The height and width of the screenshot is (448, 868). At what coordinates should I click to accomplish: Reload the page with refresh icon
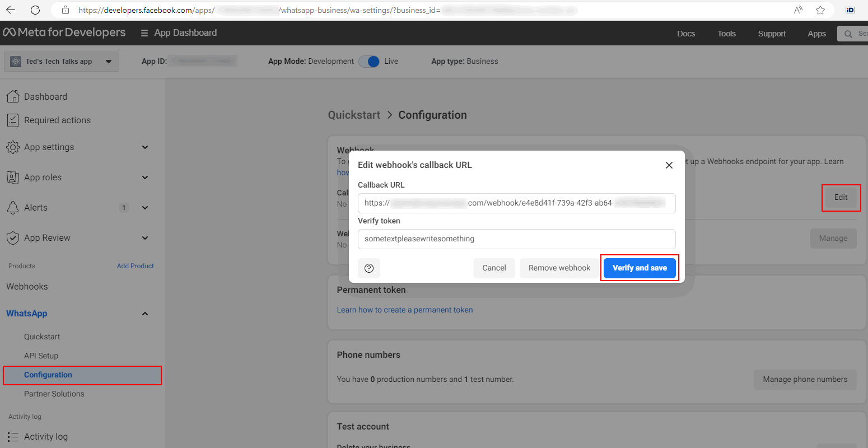coord(35,10)
